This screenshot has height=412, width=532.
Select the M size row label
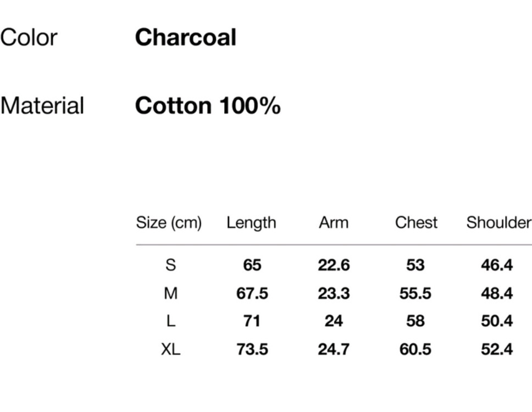tap(170, 293)
